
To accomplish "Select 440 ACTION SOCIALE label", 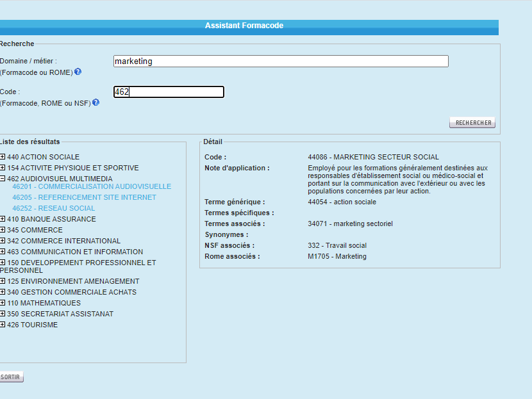I will (x=43, y=157).
